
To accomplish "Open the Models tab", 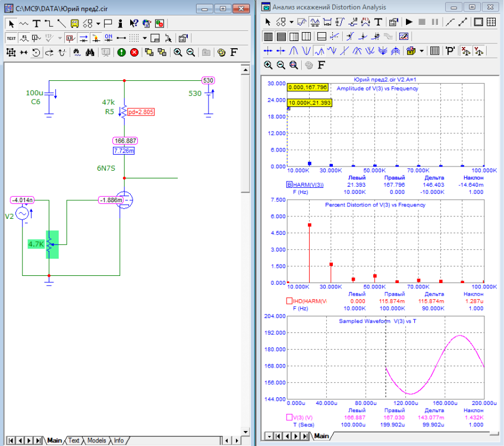I will (96, 441).
